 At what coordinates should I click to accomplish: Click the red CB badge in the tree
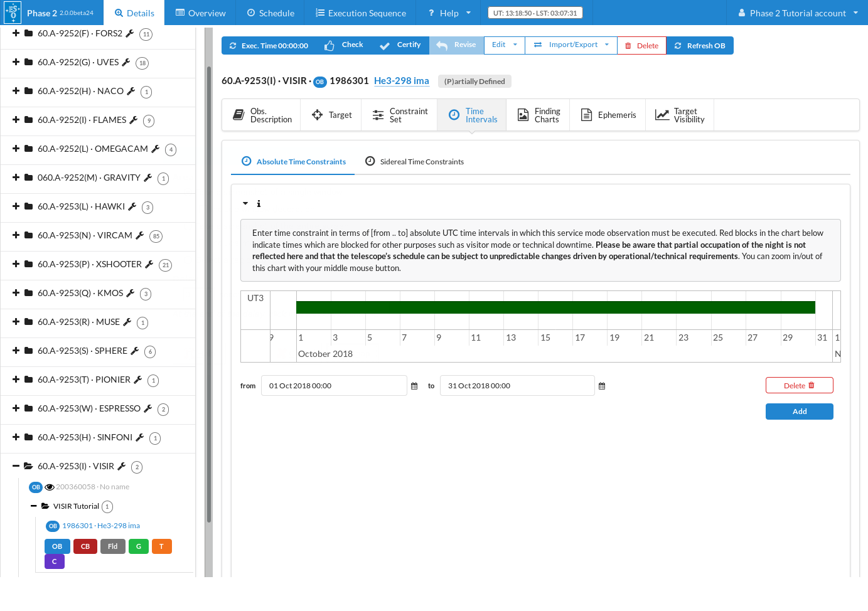(85, 546)
